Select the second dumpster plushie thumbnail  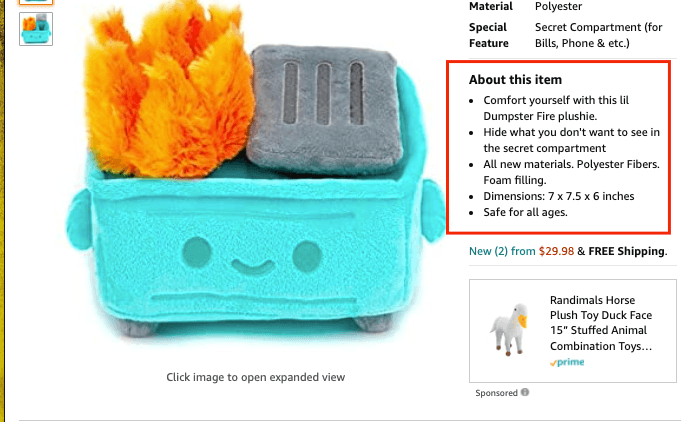36,29
